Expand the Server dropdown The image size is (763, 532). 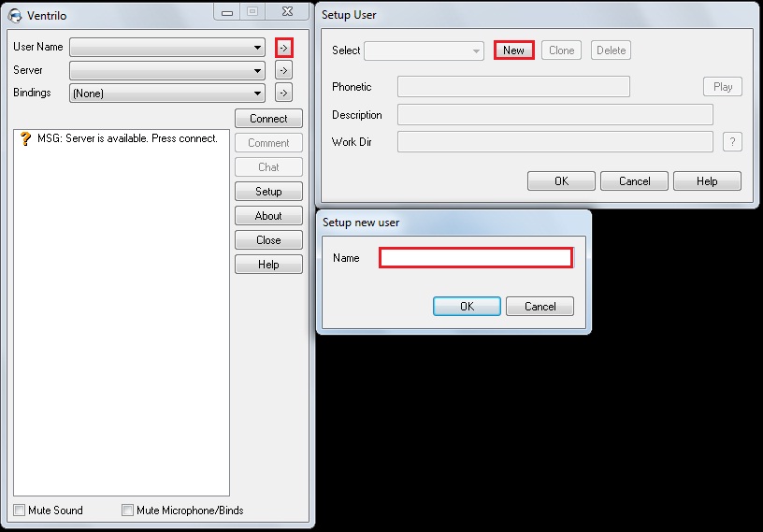(x=167, y=70)
